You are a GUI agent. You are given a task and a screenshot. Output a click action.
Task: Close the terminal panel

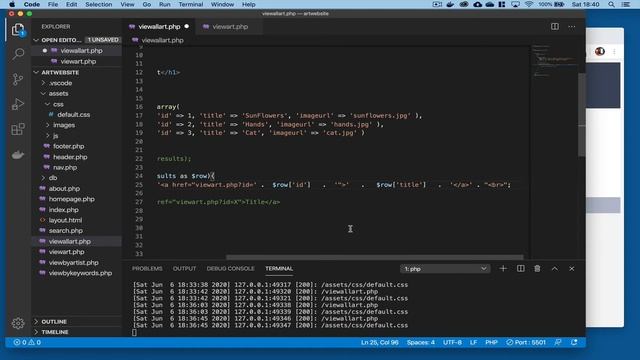(571, 269)
